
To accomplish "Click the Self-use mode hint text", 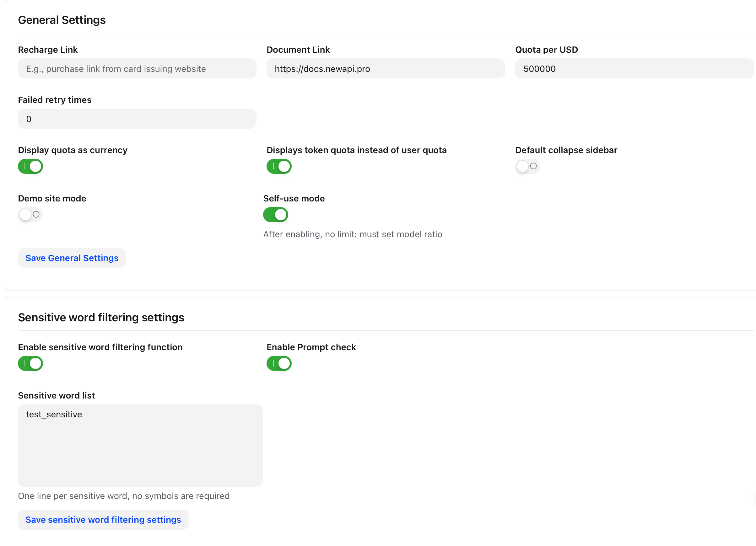I will [x=353, y=234].
